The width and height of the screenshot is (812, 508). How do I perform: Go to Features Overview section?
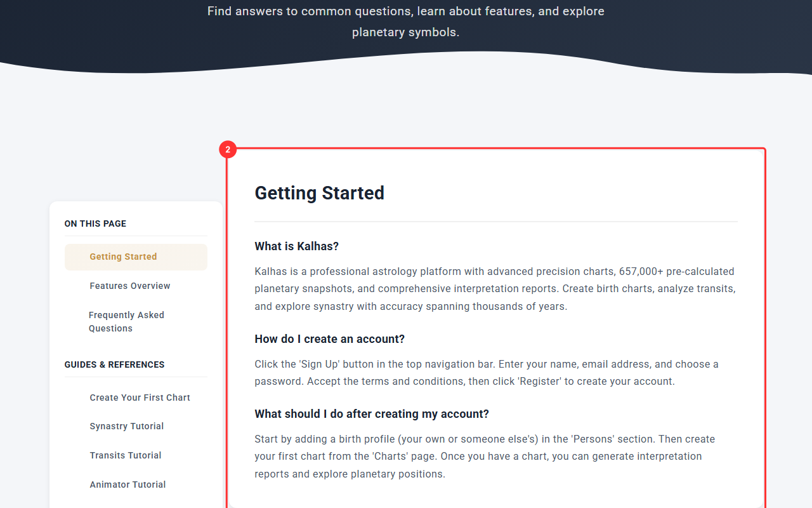130,286
